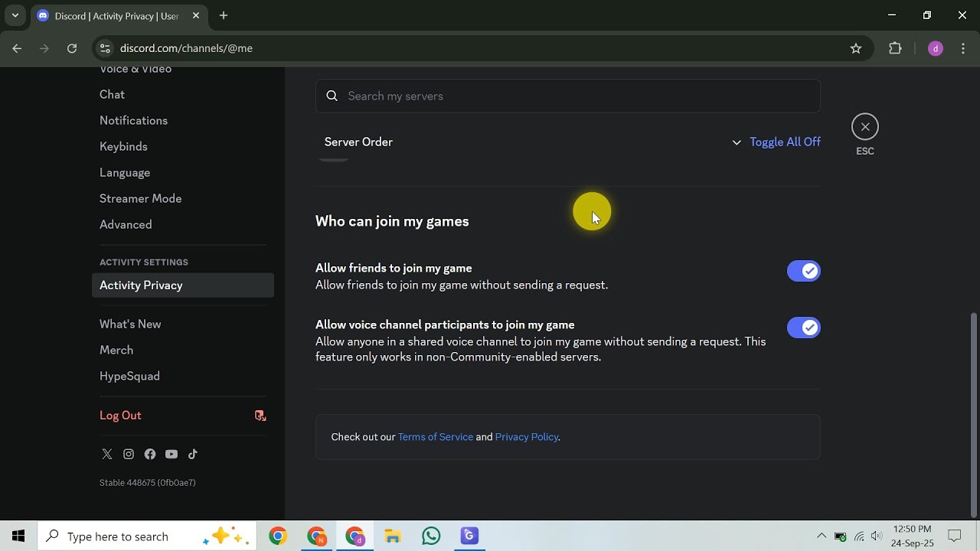The height and width of the screenshot is (551, 980).
Task: Open Windows Start menu
Action: [18, 536]
